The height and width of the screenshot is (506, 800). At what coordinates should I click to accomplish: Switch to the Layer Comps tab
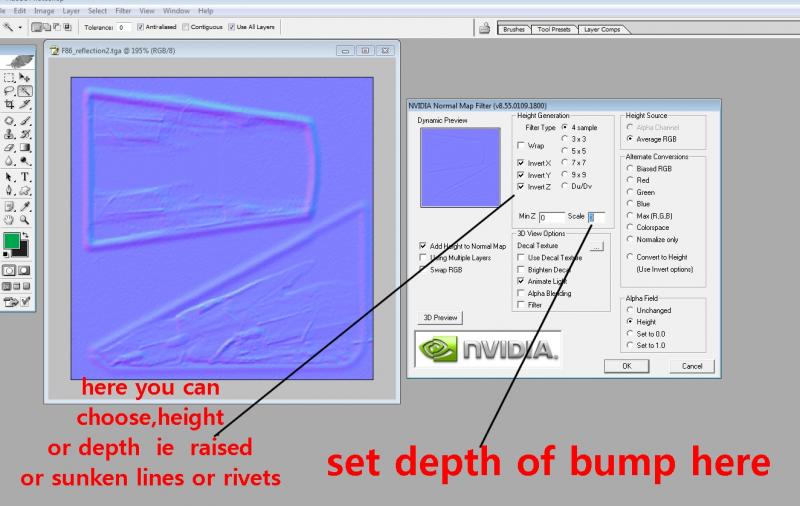click(x=602, y=30)
